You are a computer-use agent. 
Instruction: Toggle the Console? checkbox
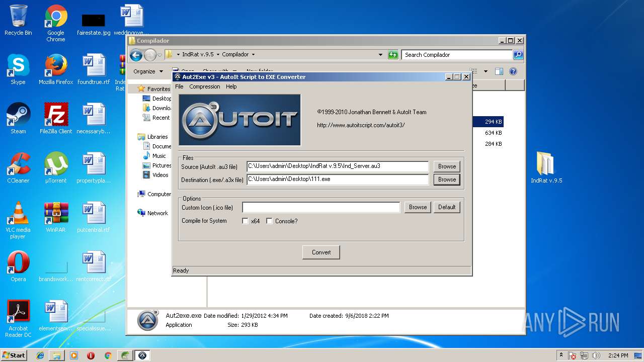point(270,221)
